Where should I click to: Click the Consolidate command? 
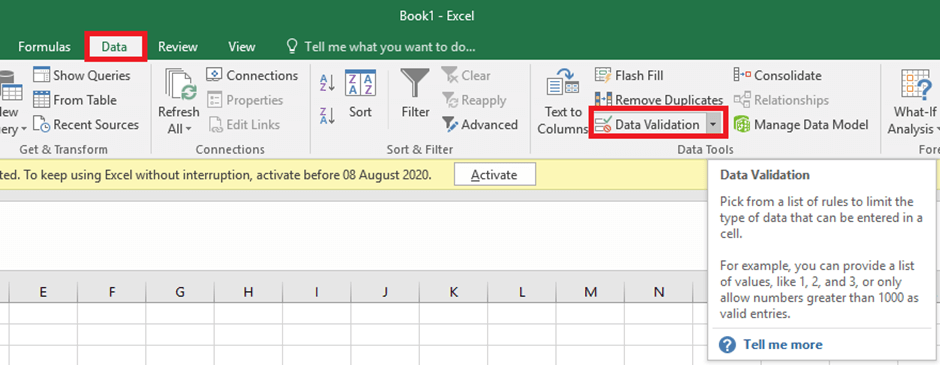(x=778, y=76)
